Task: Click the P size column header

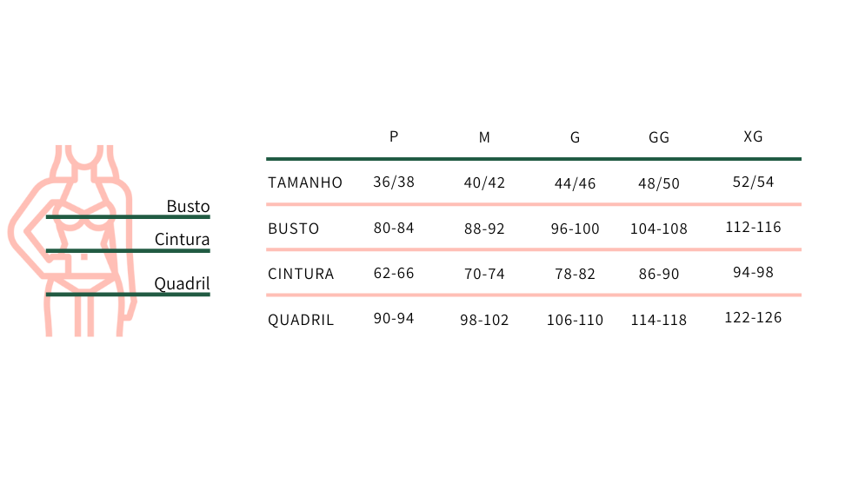Action: 394,136
